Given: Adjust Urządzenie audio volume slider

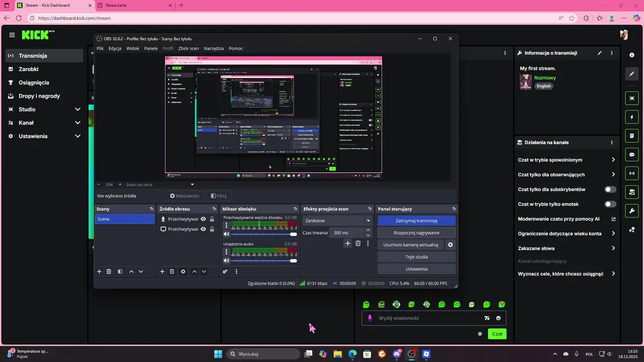Looking at the screenshot, I should (264, 260).
